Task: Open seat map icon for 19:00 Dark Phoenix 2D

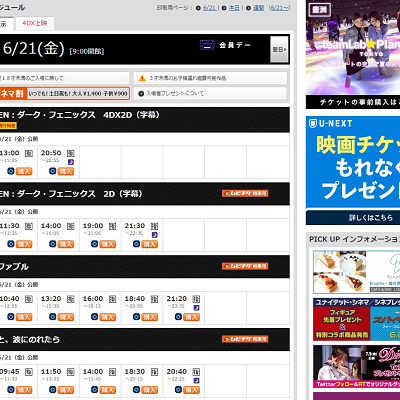Action: point(112,226)
